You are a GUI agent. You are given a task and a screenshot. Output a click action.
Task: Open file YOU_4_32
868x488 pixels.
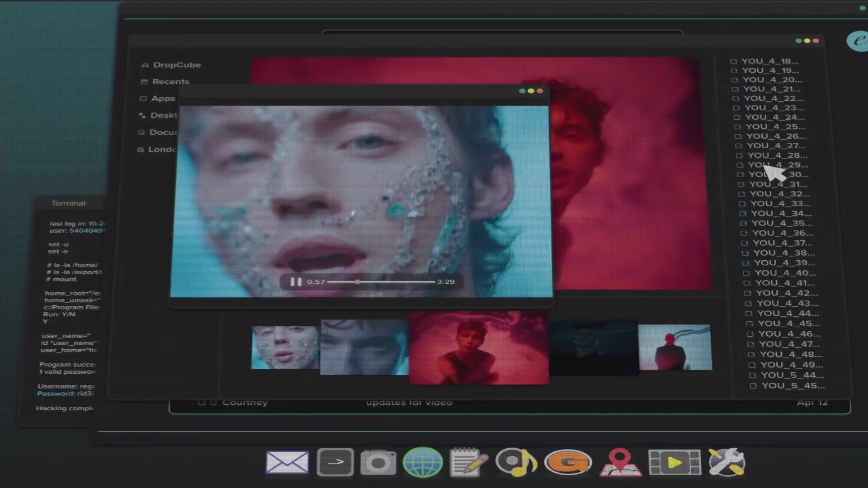pos(780,194)
